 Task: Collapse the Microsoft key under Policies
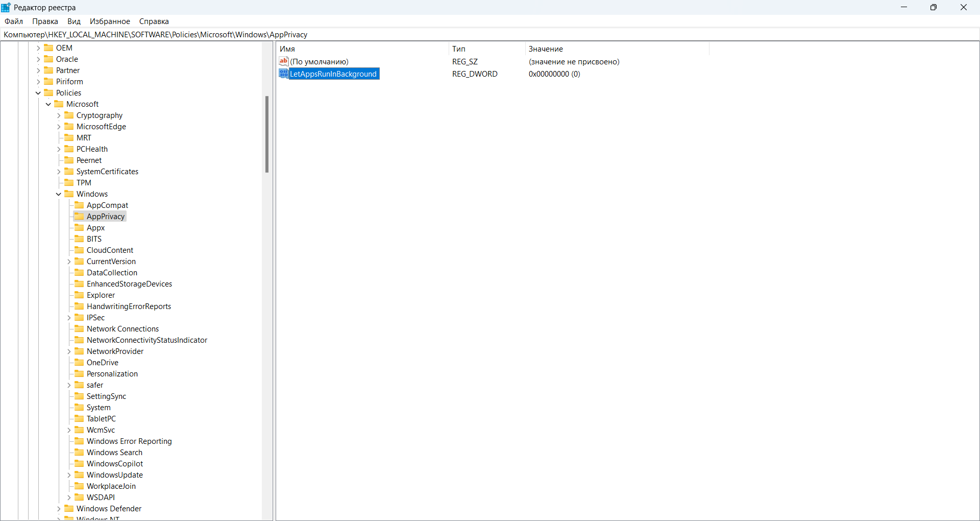click(x=48, y=104)
